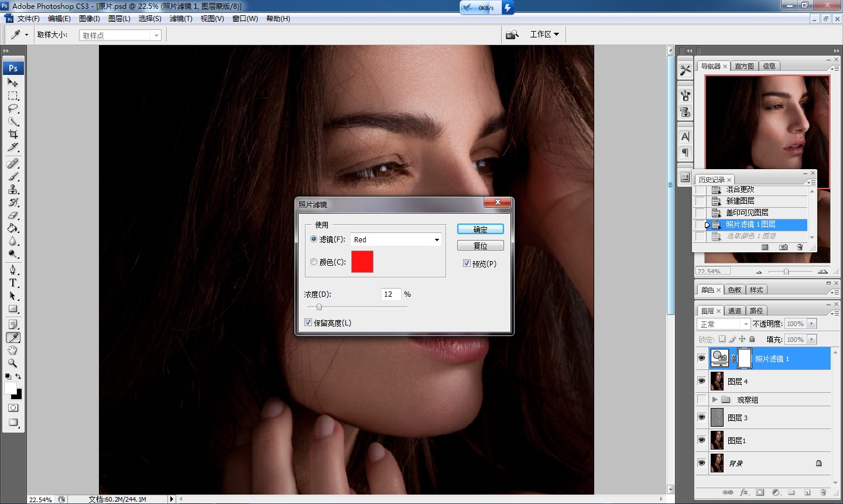
Task: Select the Move tool
Action: pos(13,83)
